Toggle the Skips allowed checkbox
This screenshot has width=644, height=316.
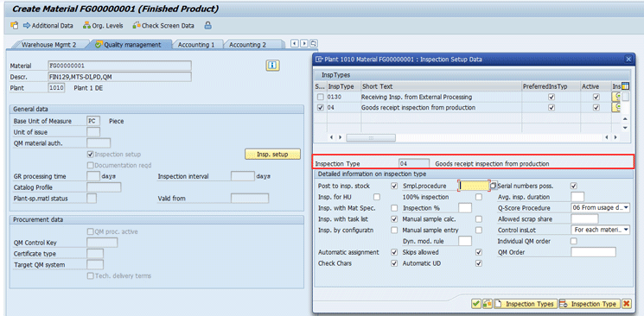click(479, 252)
